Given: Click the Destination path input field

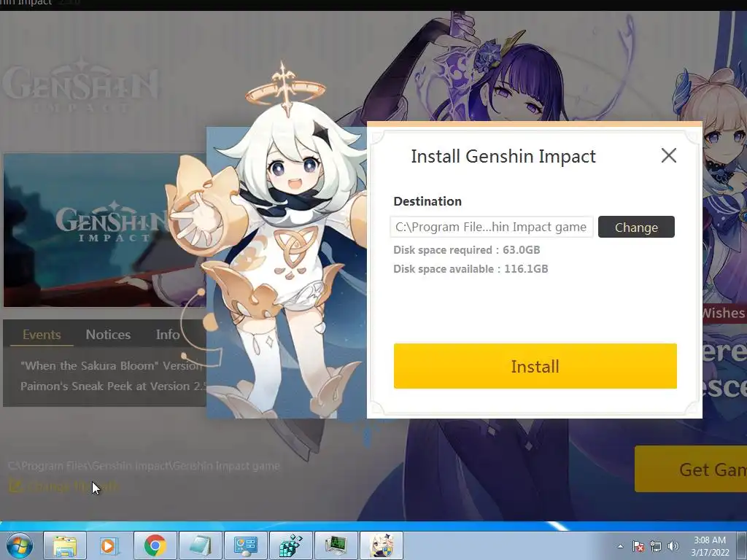Looking at the screenshot, I should [491, 227].
